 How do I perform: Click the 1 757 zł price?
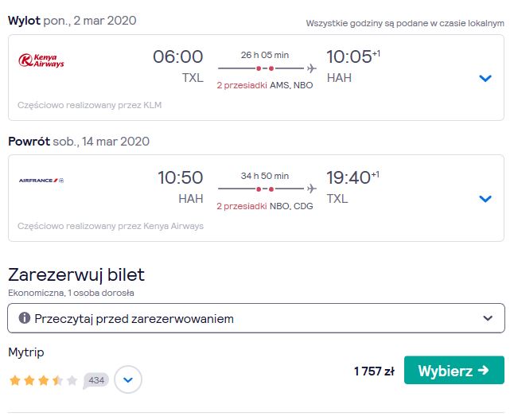pos(374,371)
